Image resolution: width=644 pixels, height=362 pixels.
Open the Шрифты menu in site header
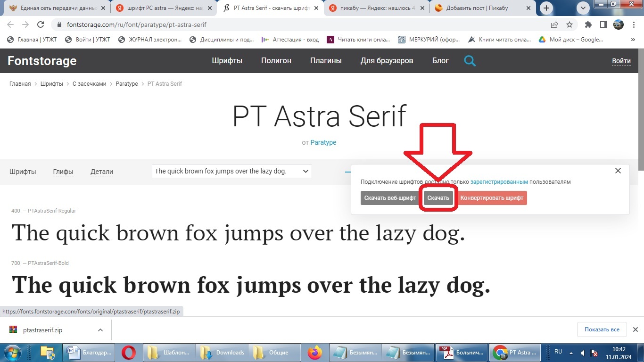coord(227,60)
